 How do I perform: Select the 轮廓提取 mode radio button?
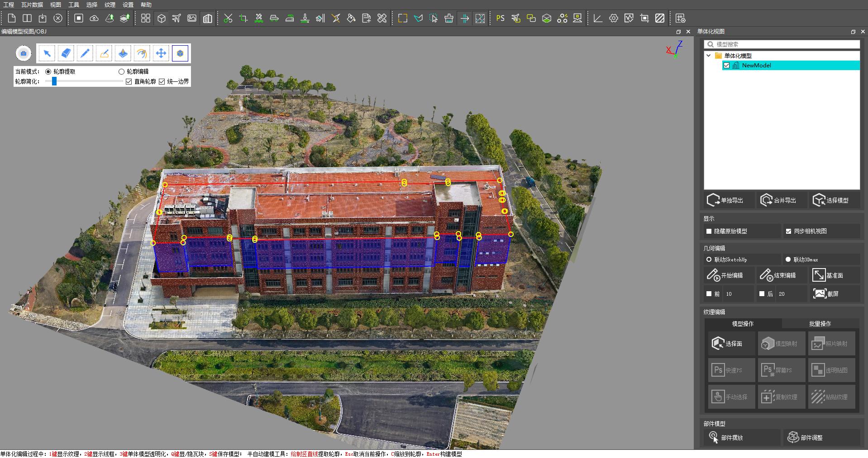48,71
